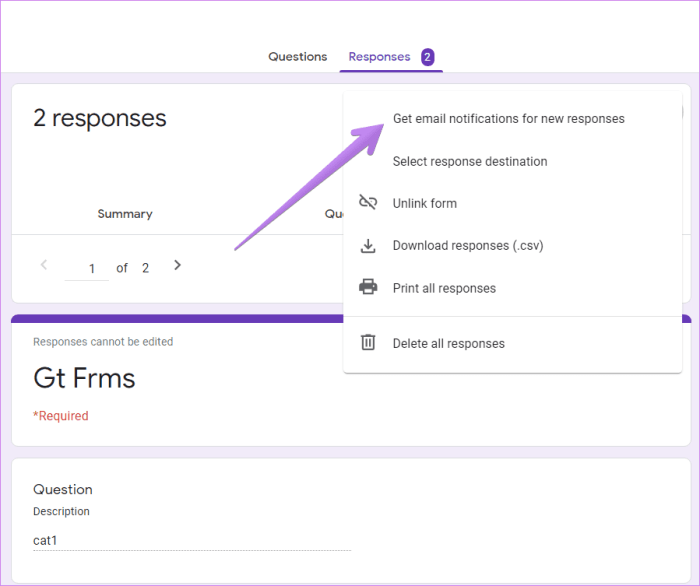Enable Get email notifications for new responses
700x586 pixels.
coord(508,119)
